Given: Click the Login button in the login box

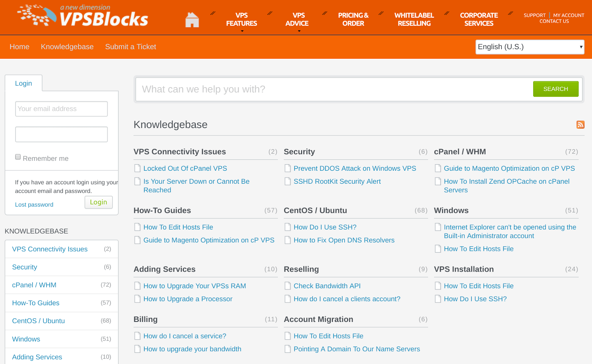Looking at the screenshot, I should tap(98, 202).
